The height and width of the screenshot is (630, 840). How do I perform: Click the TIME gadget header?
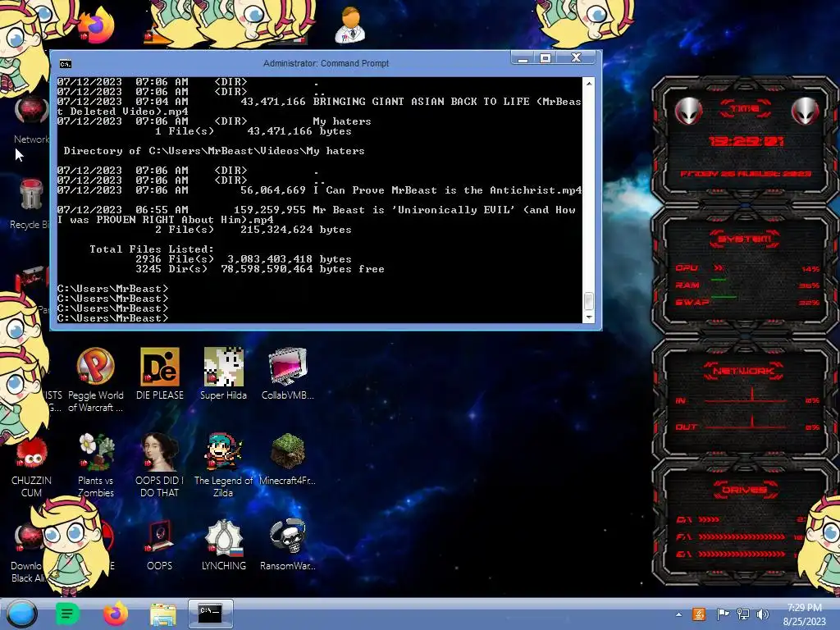[745, 109]
